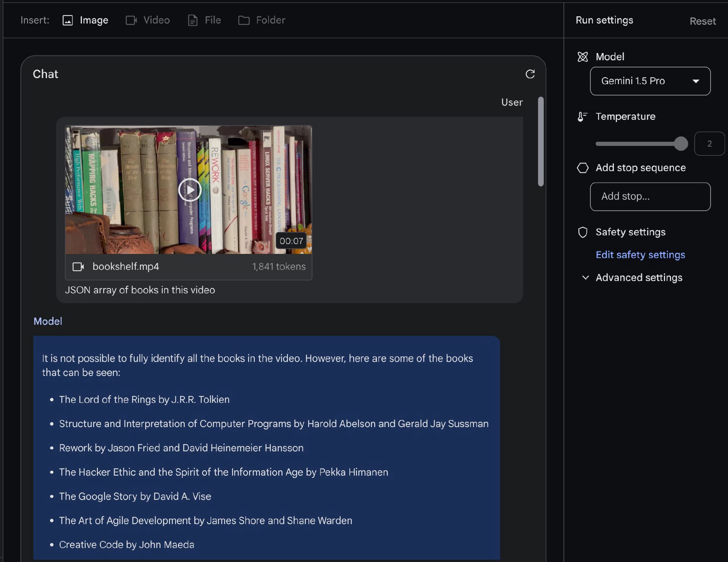The image size is (728, 562).
Task: Click the Insert File document icon
Action: [x=193, y=20]
